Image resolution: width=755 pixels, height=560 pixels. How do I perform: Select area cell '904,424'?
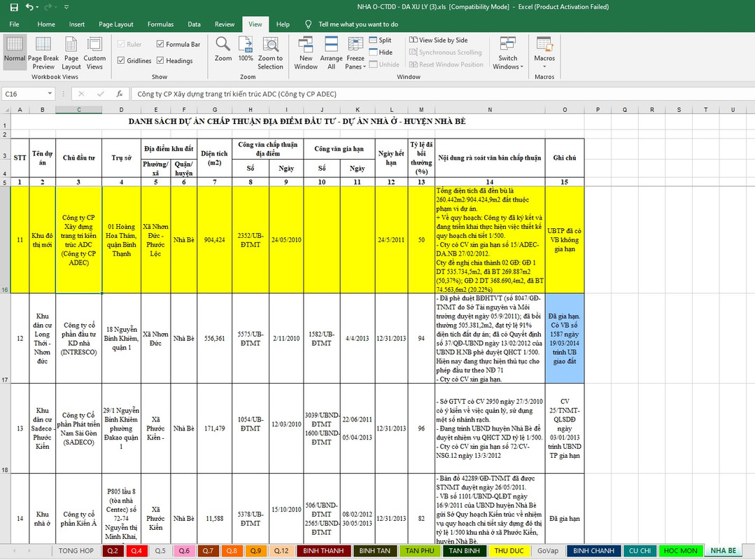214,240
